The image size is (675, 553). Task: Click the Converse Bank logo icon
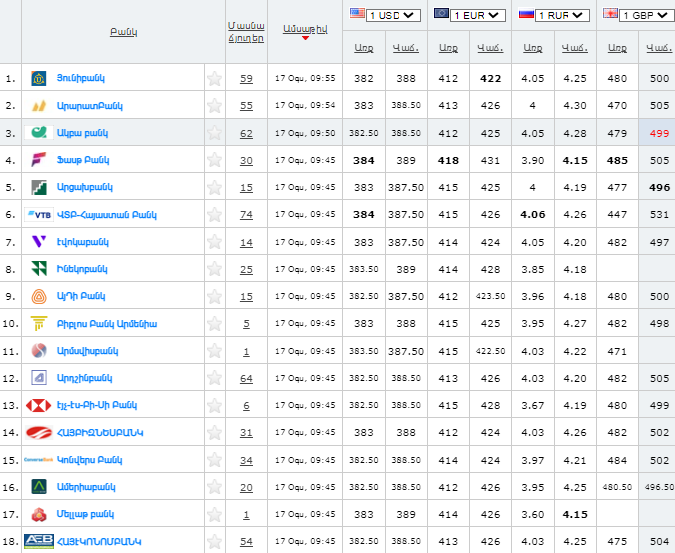coord(39,460)
